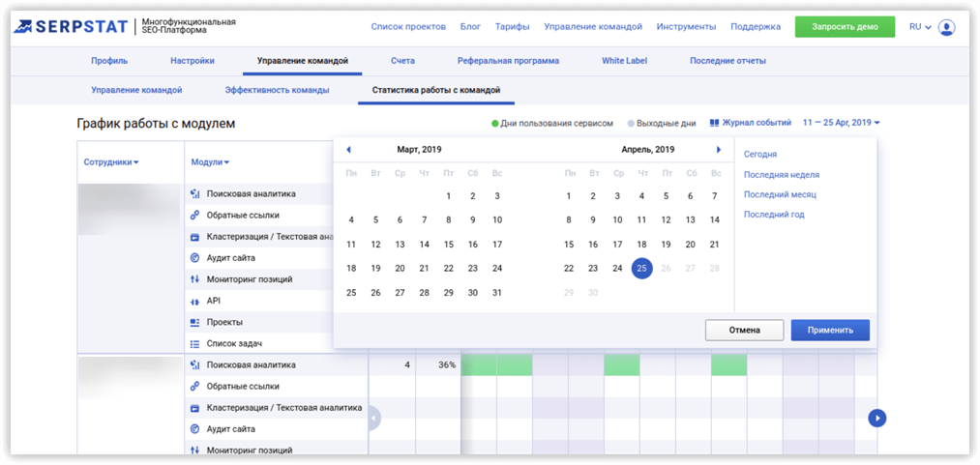
Task: Expand the Сотрудники column dropdown
Action: click(x=111, y=162)
